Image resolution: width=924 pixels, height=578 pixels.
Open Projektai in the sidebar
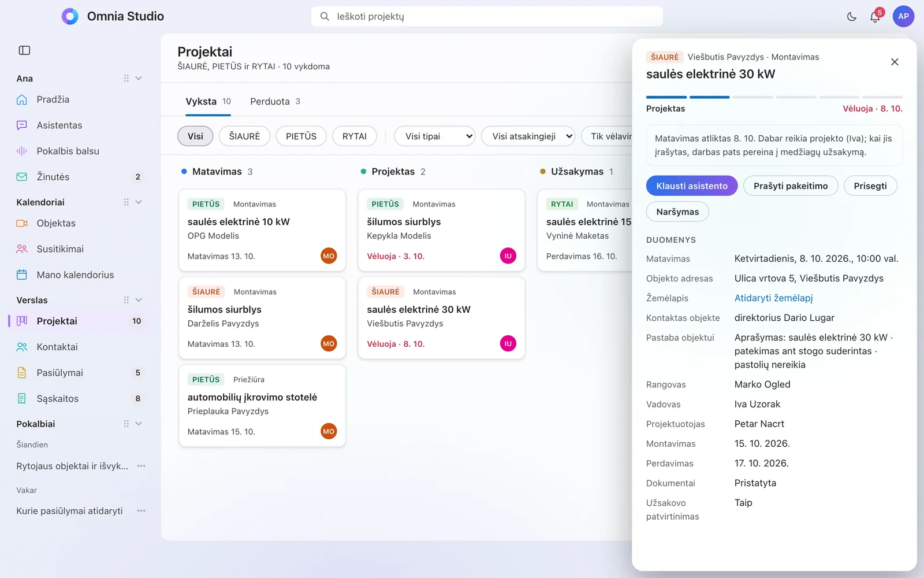point(81,321)
